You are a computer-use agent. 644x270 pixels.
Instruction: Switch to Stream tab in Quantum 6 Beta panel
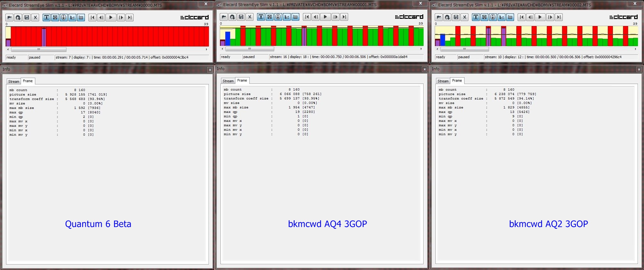coord(14,82)
